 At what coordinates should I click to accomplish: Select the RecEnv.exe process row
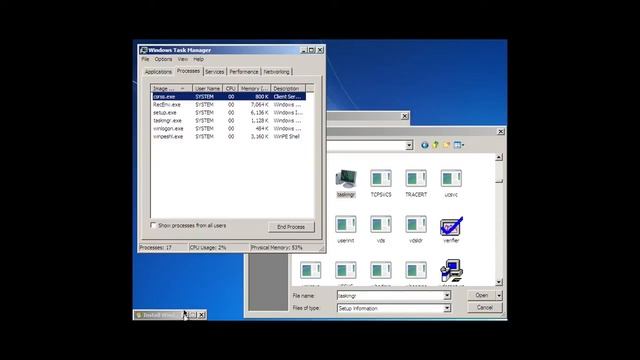(229, 105)
